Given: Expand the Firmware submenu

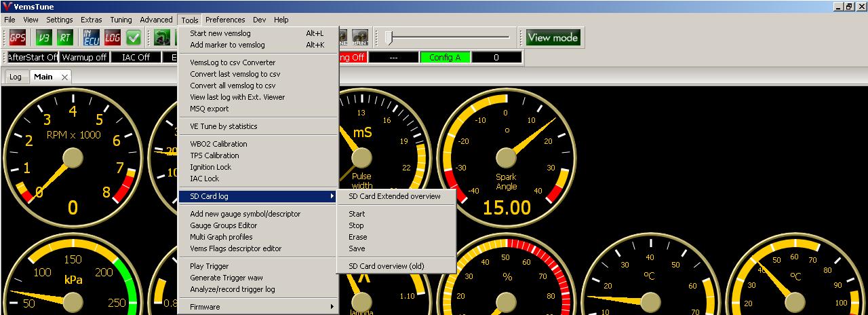Looking at the screenshot, I should coord(258,307).
